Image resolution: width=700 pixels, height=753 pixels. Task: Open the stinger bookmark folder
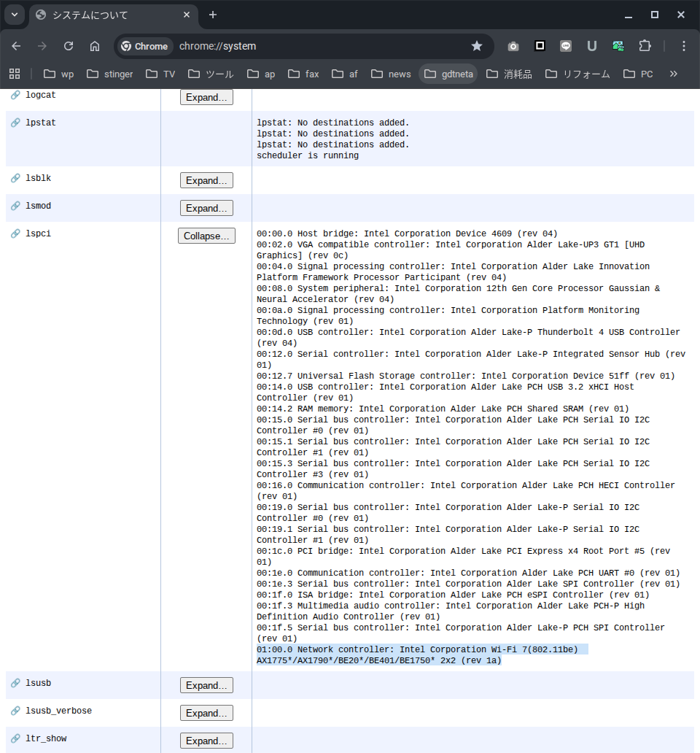pos(110,74)
